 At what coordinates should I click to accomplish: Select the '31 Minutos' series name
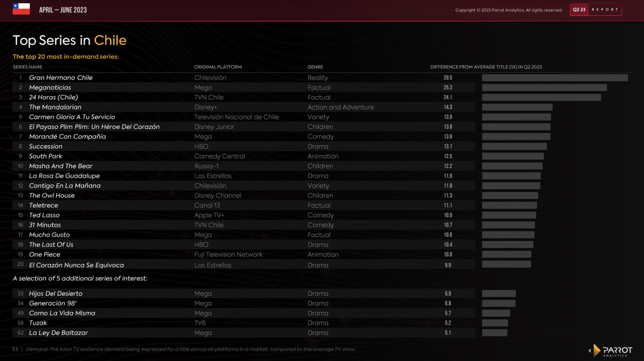click(x=45, y=225)
